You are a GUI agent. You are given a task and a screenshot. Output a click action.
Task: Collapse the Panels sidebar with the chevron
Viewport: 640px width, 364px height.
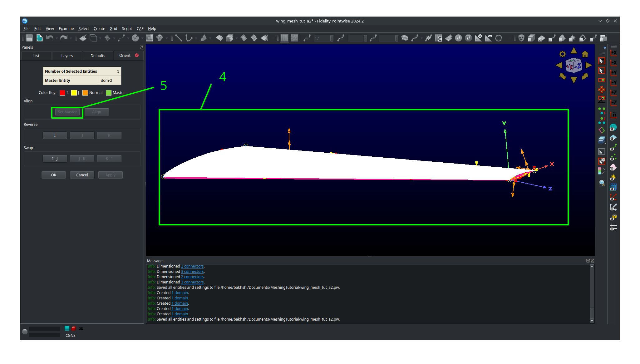pos(605,48)
